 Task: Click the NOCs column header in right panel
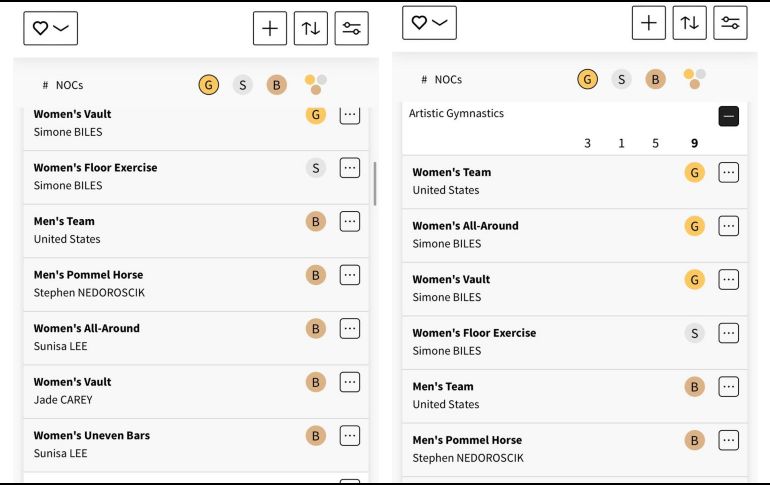click(x=447, y=80)
